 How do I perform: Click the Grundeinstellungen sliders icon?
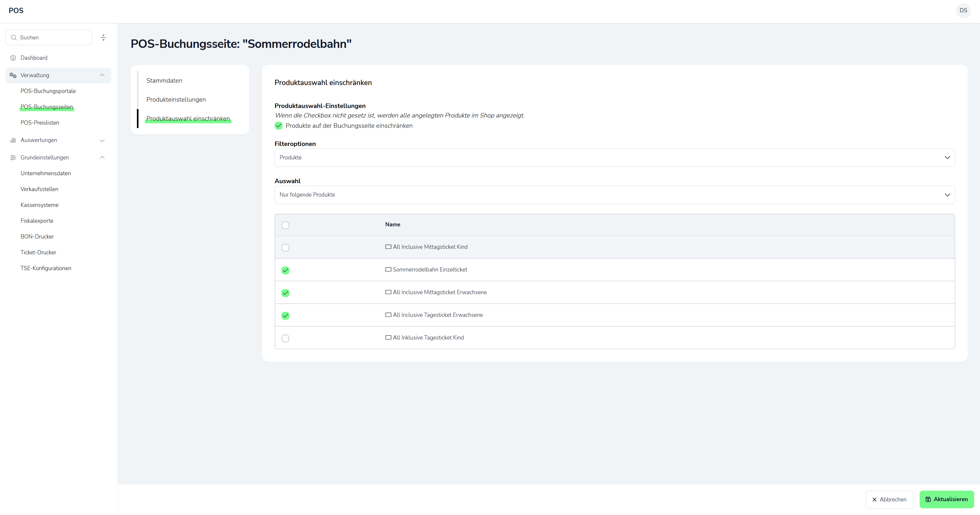tap(13, 157)
